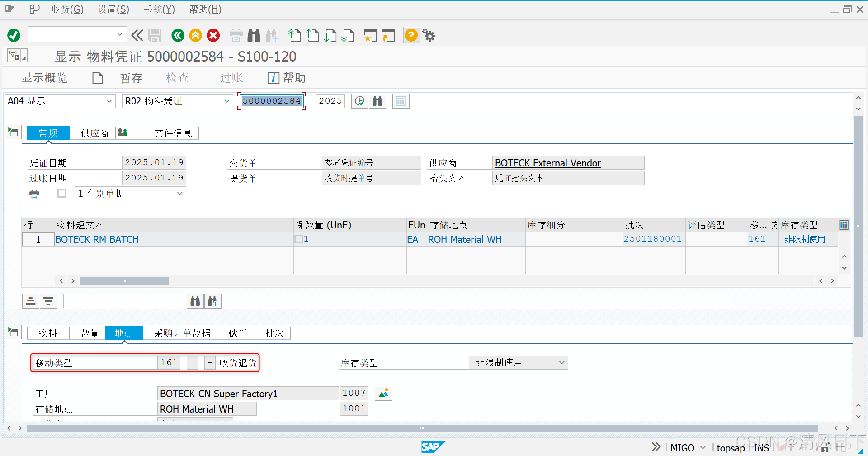Click the sort ascending icon below the item table
The image size is (868, 456).
(30, 300)
